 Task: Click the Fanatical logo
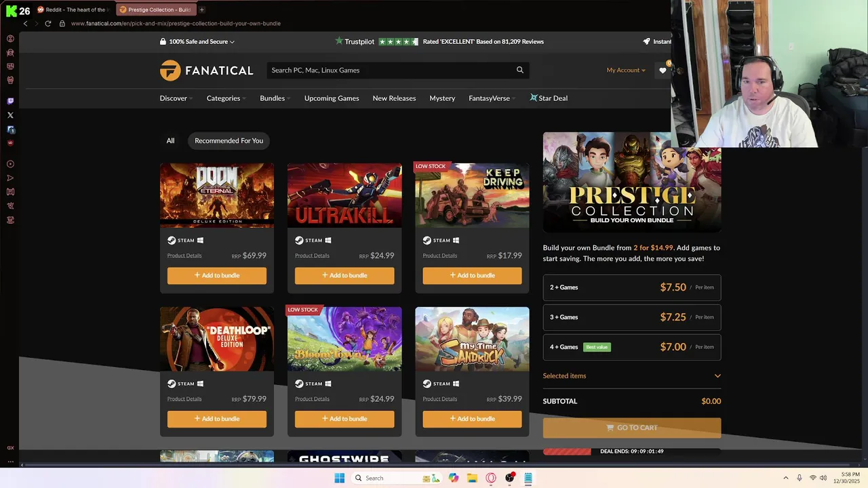pyautogui.click(x=206, y=70)
